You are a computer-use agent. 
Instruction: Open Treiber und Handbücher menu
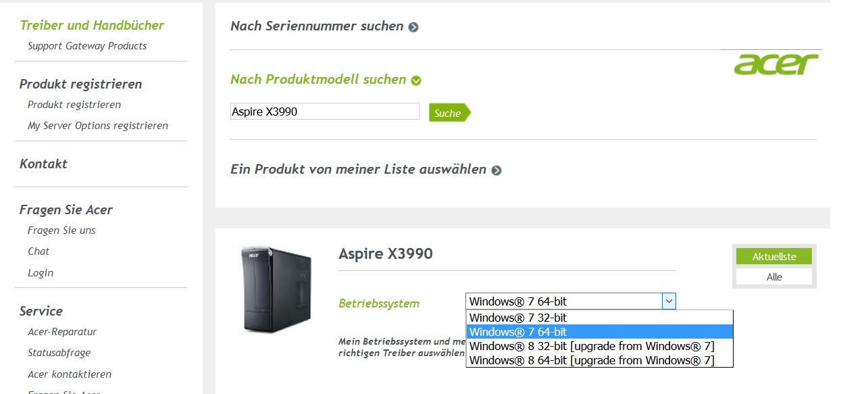pyautogui.click(x=92, y=26)
